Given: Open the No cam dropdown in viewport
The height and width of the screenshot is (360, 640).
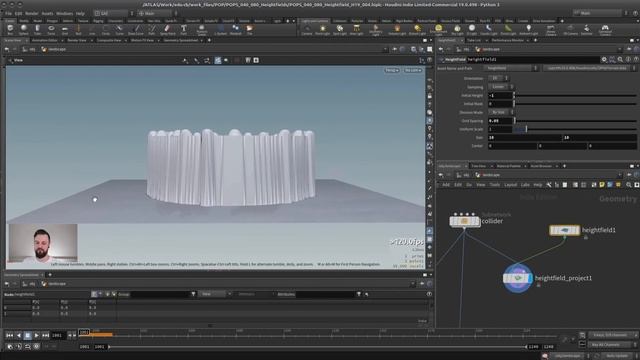Looking at the screenshot, I should pyautogui.click(x=413, y=70).
